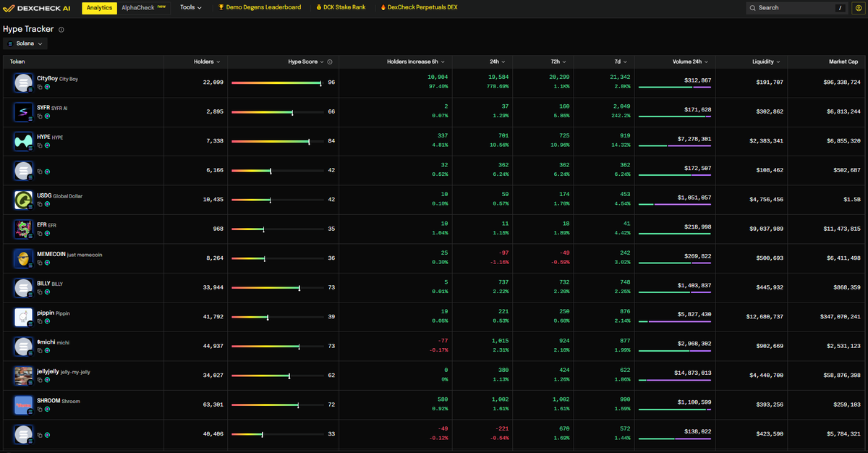The width and height of the screenshot is (868, 453).
Task: Click the slash shortcut badge in search
Action: pos(840,8)
